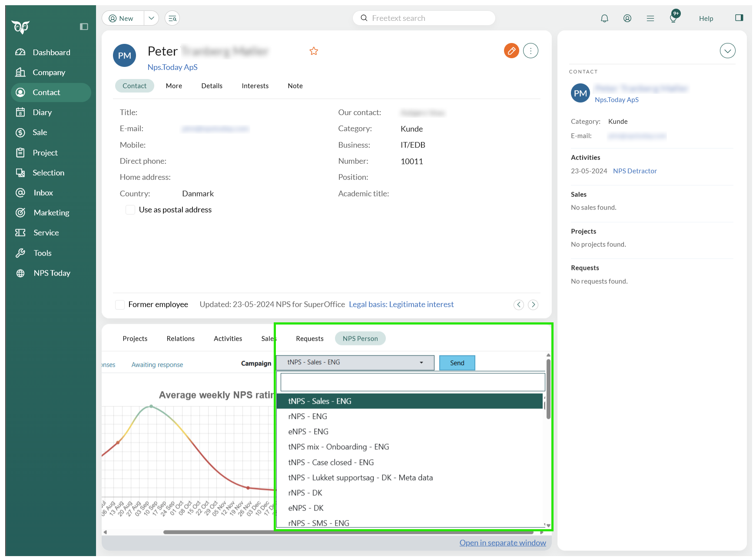
Task: Check the Former employee checkbox
Action: point(120,305)
